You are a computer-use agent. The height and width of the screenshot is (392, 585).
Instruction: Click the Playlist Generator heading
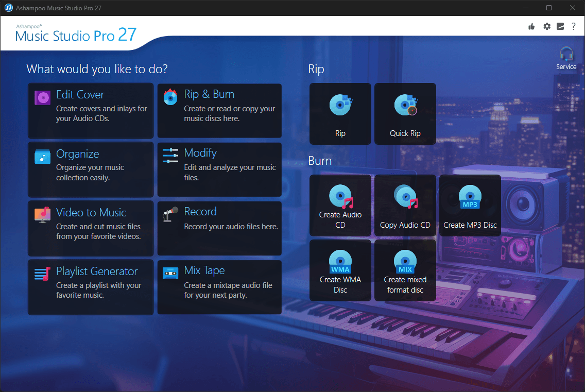point(97,271)
